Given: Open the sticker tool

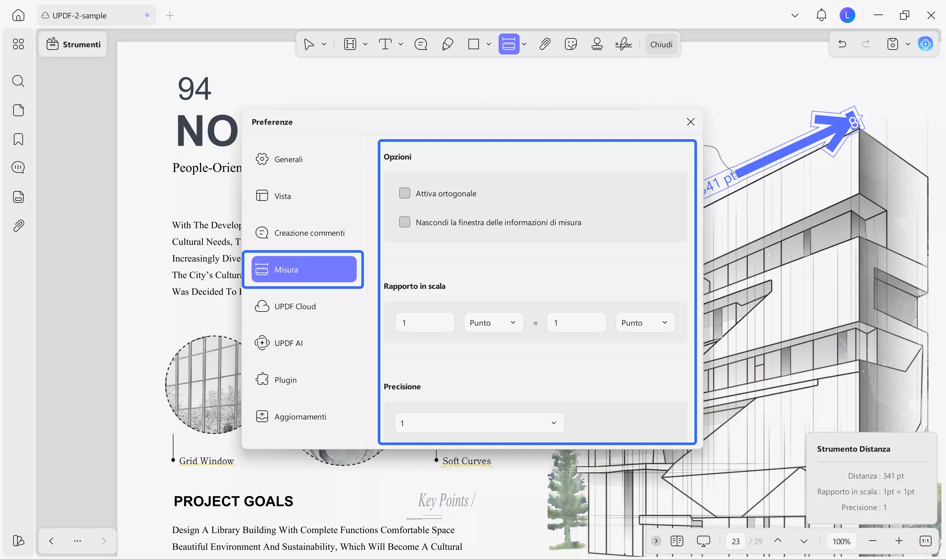Looking at the screenshot, I should tap(571, 44).
